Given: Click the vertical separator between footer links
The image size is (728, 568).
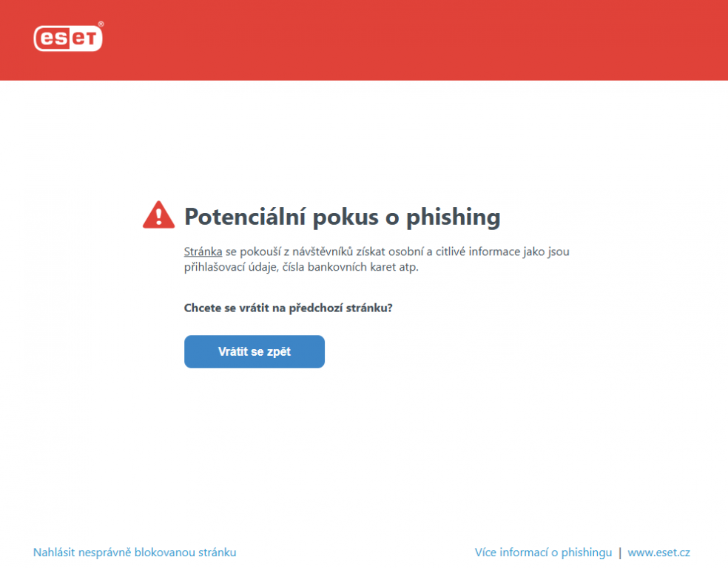Looking at the screenshot, I should click(x=620, y=552).
